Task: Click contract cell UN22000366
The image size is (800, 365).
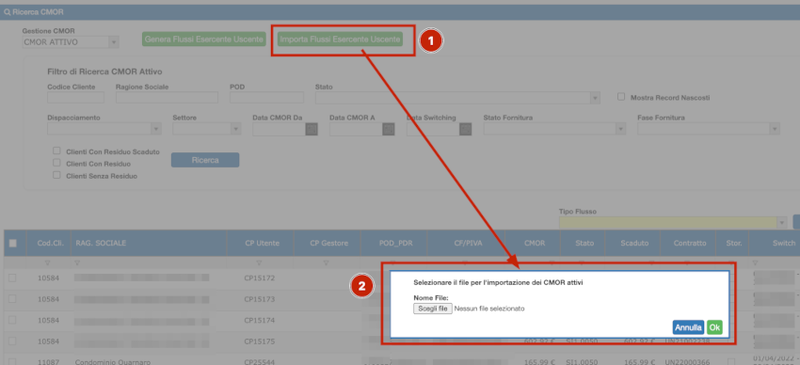Action: coord(687,362)
